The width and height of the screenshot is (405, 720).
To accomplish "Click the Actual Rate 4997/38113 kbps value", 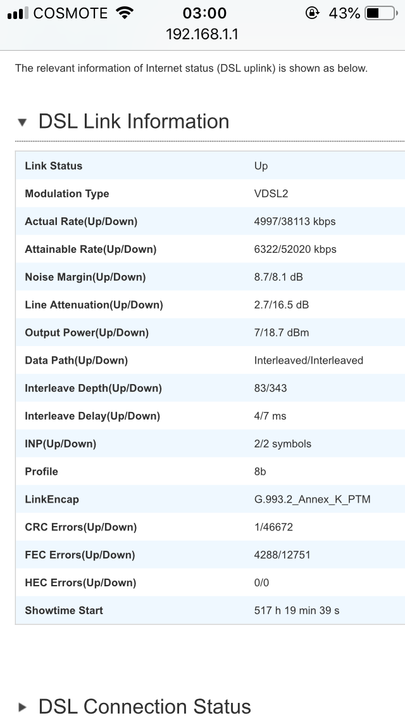I will pos(295,221).
